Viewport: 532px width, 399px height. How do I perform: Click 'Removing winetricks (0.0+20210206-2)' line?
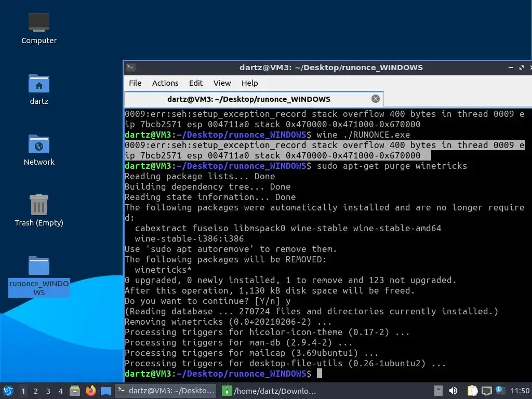(229, 322)
